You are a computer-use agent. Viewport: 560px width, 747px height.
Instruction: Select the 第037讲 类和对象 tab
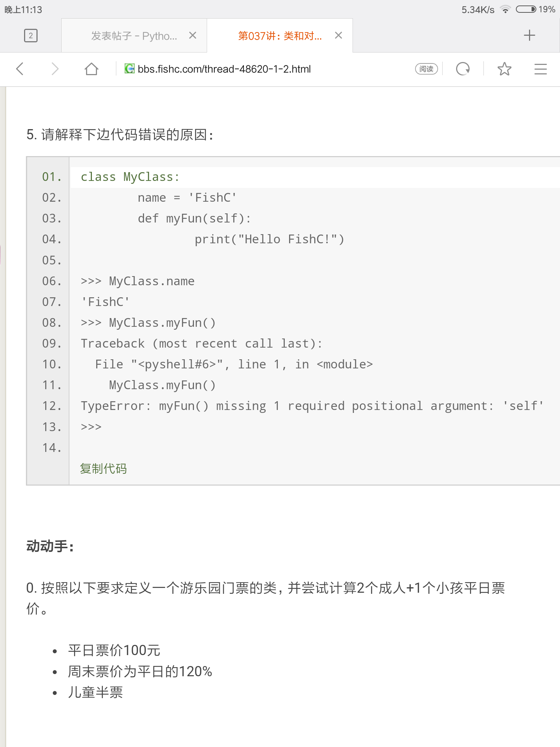[x=280, y=36]
